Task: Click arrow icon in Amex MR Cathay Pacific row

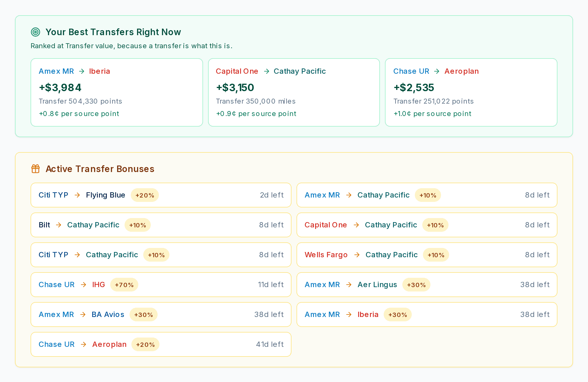Action: [x=349, y=195]
